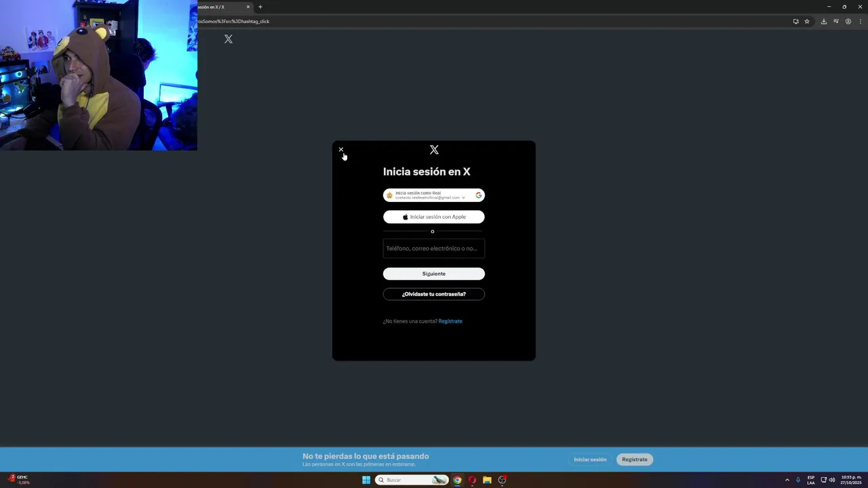Click the browser address bar URL
868x488 pixels.
click(x=233, y=21)
